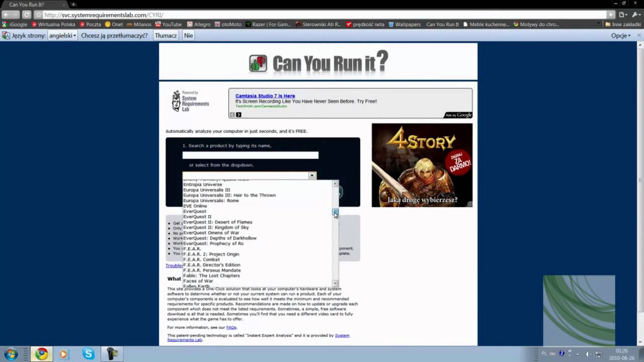
Task: Open the iGoogle bookmark
Action: pos(15,24)
